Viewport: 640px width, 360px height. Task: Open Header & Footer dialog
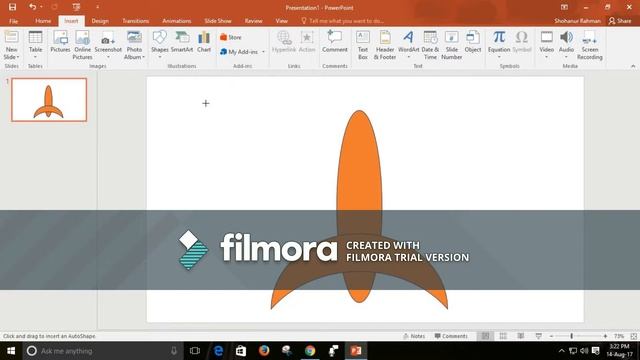coord(385,45)
